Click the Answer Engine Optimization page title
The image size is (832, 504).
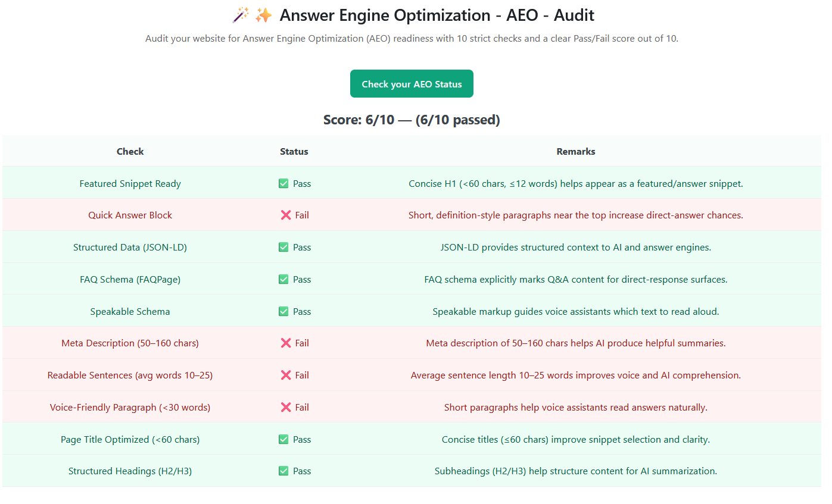pyautogui.click(x=437, y=15)
